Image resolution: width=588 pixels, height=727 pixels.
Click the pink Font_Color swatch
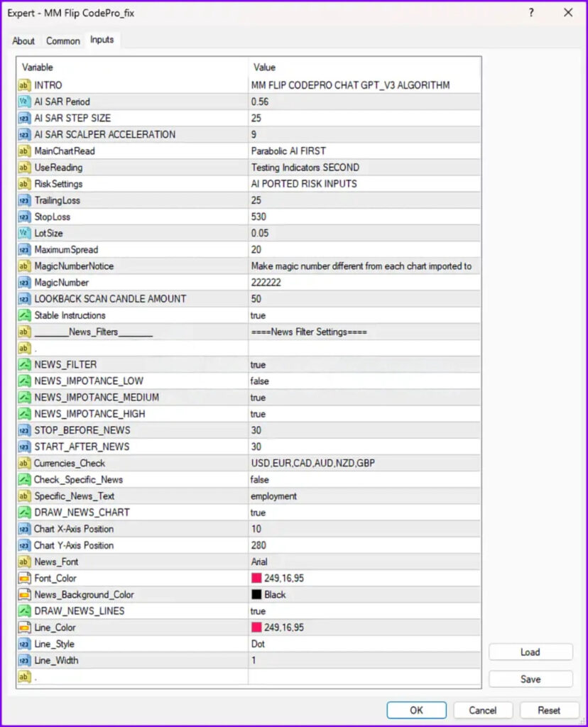click(x=256, y=579)
